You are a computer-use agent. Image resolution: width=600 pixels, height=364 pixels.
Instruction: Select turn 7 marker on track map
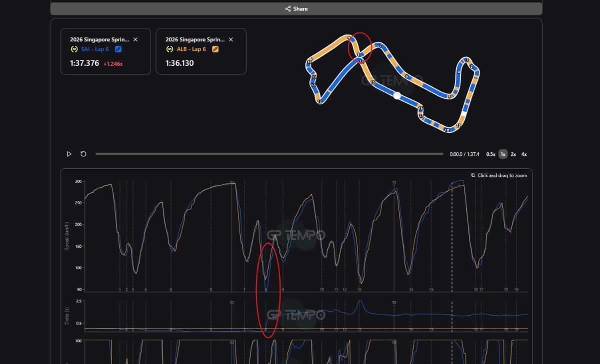click(x=380, y=46)
